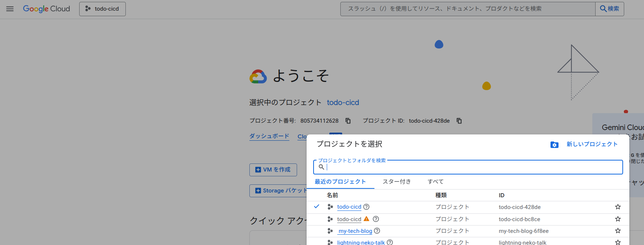Click the 種類 column header
Viewport: 644px width, 245px height.
click(x=441, y=195)
